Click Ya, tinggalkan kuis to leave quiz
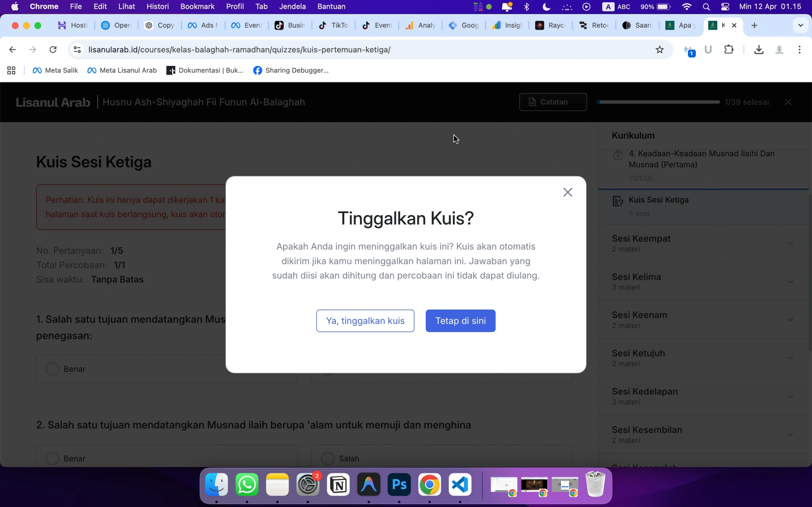This screenshot has height=507, width=812. (x=365, y=321)
